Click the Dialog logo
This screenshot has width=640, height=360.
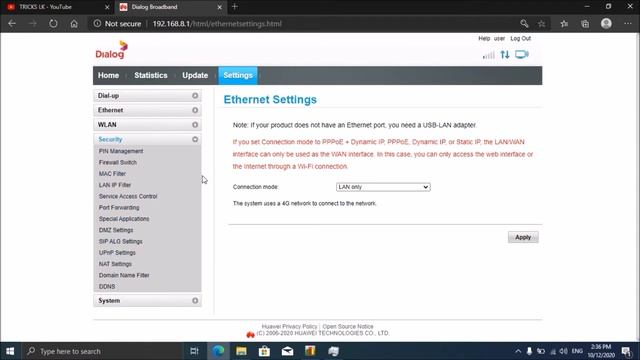111,50
